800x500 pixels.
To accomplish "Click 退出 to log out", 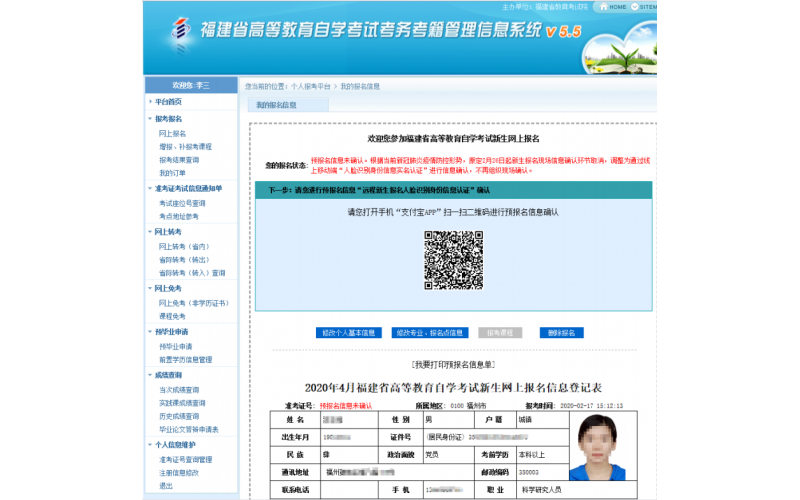I will pos(166,486).
